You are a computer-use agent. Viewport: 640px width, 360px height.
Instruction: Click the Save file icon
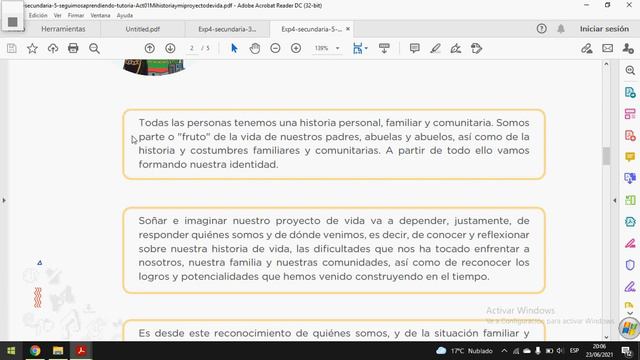point(11,49)
